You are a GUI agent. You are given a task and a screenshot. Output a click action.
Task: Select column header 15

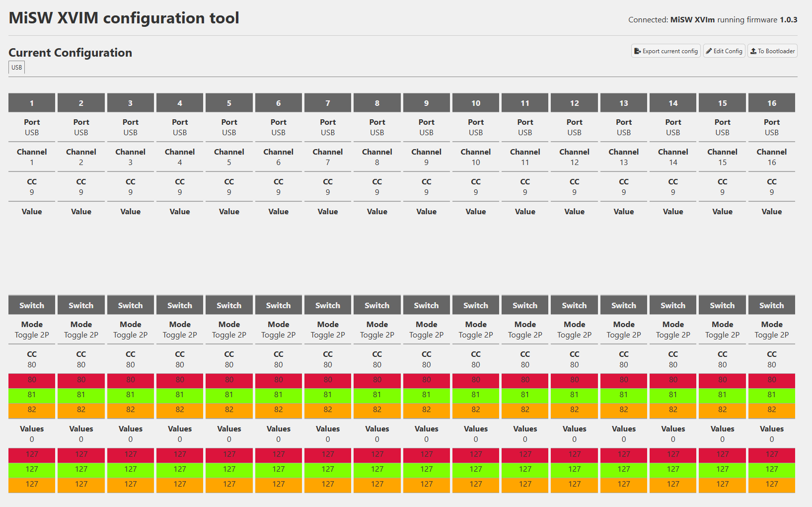723,103
